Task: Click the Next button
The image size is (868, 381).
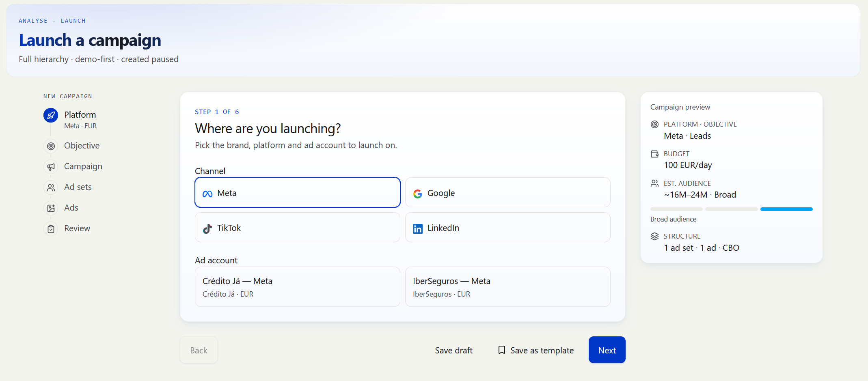Action: pyautogui.click(x=607, y=350)
